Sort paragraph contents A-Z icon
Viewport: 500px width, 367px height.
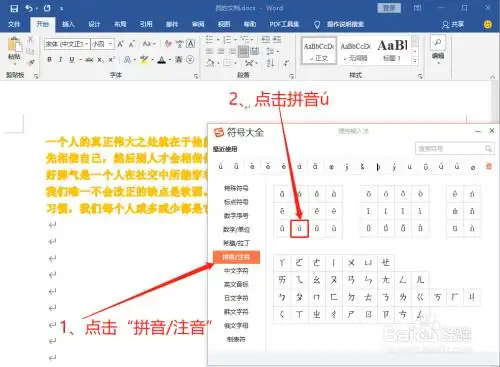(271, 63)
